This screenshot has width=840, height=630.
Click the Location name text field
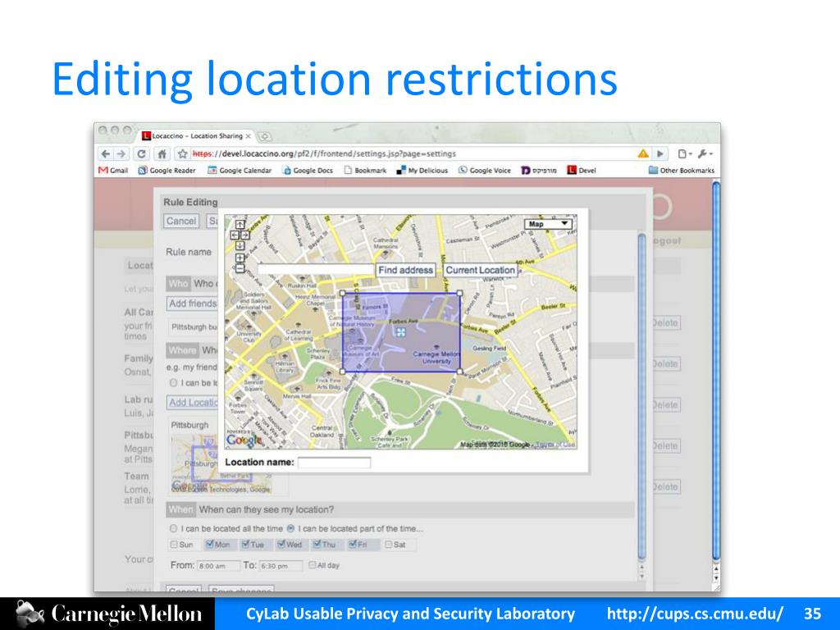(x=335, y=463)
